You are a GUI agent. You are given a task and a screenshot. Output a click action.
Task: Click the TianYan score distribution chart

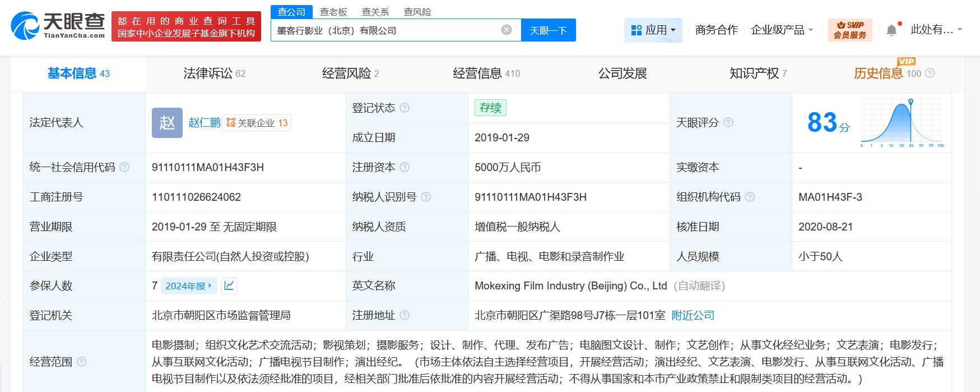[x=902, y=122]
